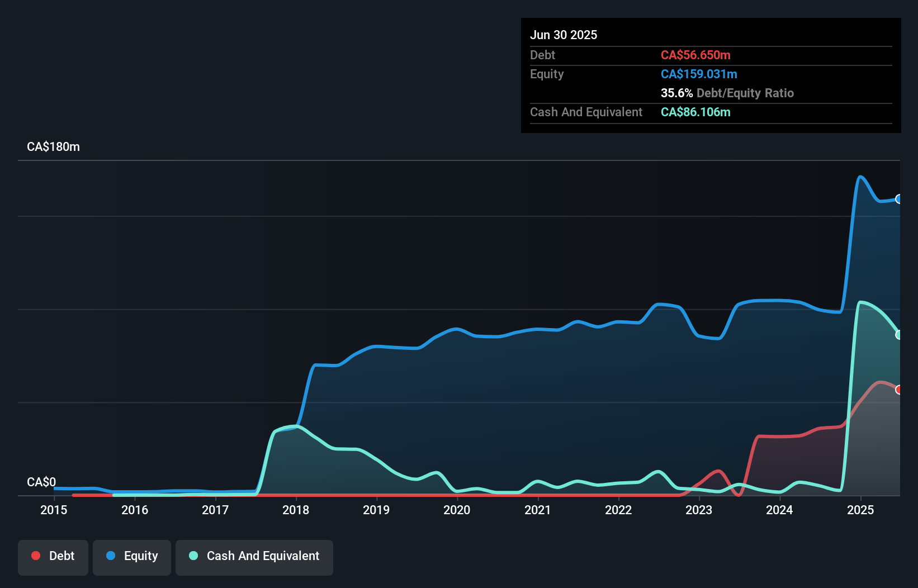
Task: Open the Debt/Equity Ratio detail row
Action: [727, 93]
